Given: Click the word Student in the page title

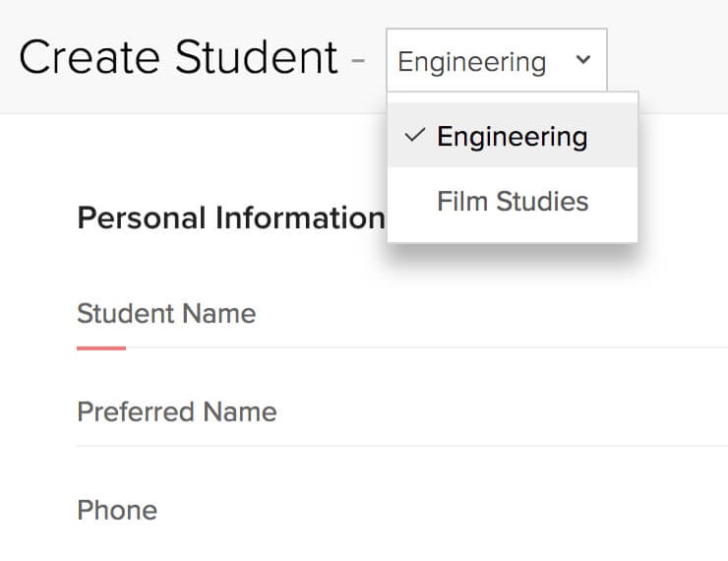Looking at the screenshot, I should pos(257,57).
